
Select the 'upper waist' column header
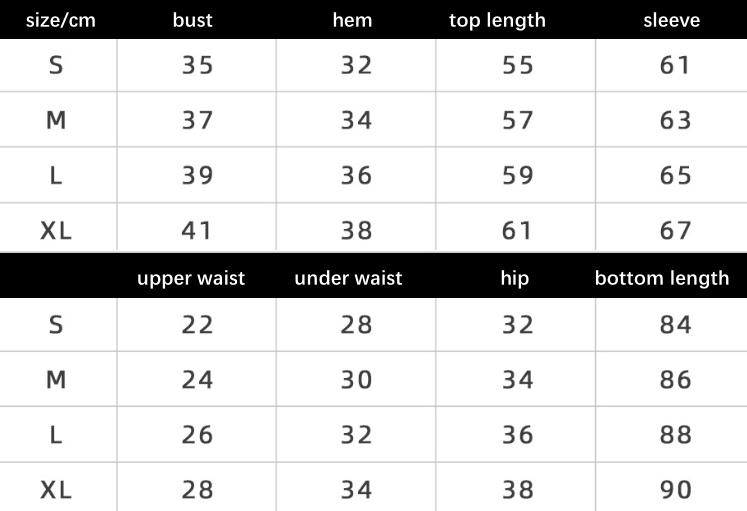[191, 278]
